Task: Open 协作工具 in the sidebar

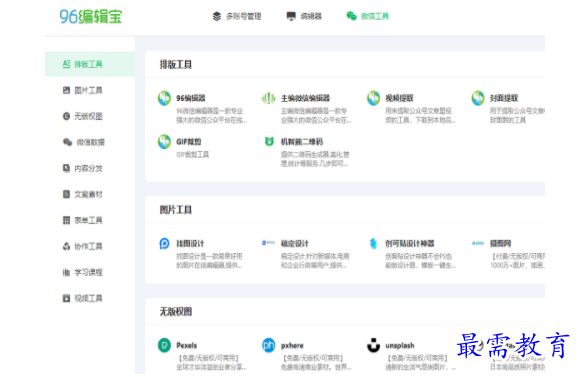Action: tap(90, 246)
